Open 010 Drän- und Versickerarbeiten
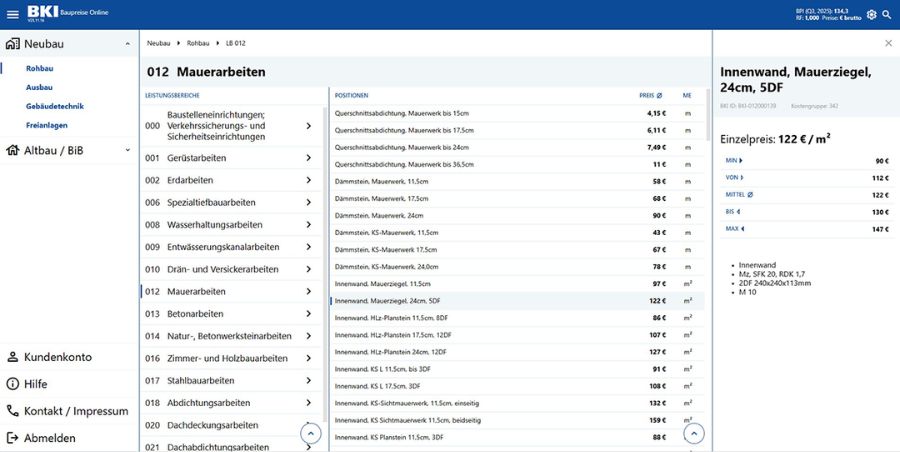This screenshot has height=452, width=900. click(x=231, y=269)
